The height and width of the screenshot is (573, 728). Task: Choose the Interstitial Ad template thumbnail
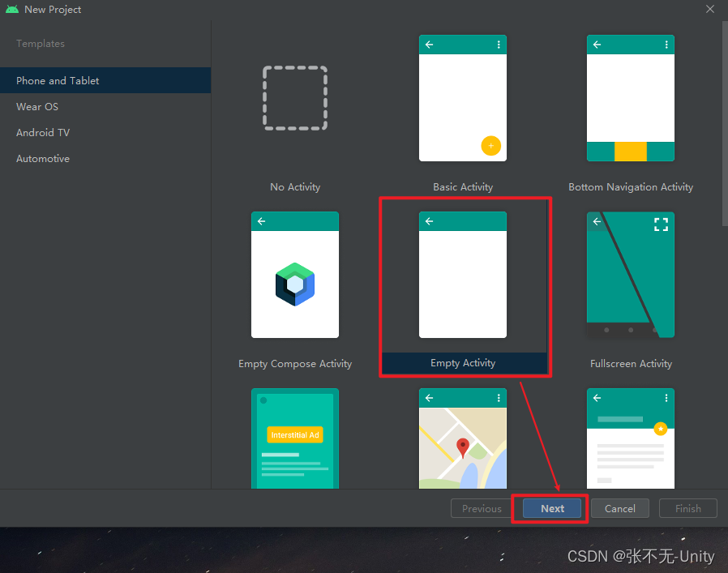pyautogui.click(x=295, y=438)
